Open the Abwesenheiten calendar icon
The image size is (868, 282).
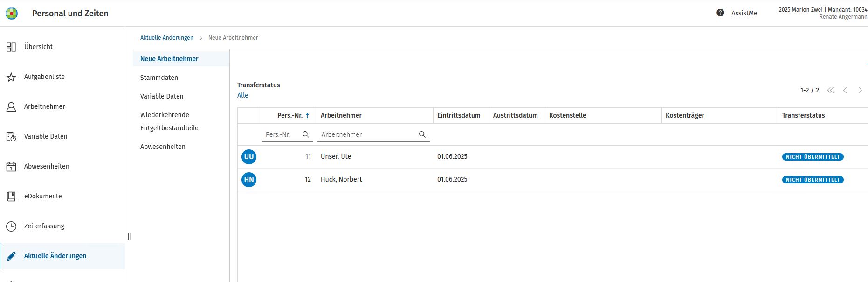[11, 166]
